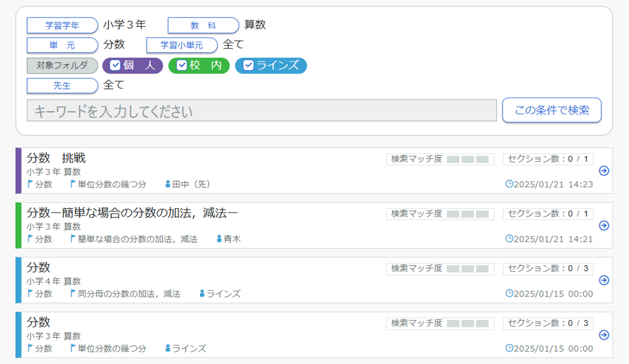This screenshot has width=629, height=364.
Task: Click 検索マッチ度 bar of 分数 挑戦
Action: pos(468,159)
